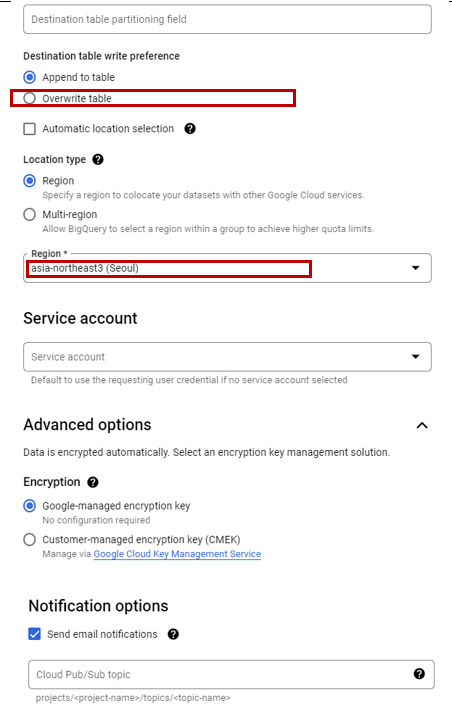The image size is (452, 718).
Task: Choose Customer-managed encryption key (CMEK)
Action: pyautogui.click(x=30, y=539)
